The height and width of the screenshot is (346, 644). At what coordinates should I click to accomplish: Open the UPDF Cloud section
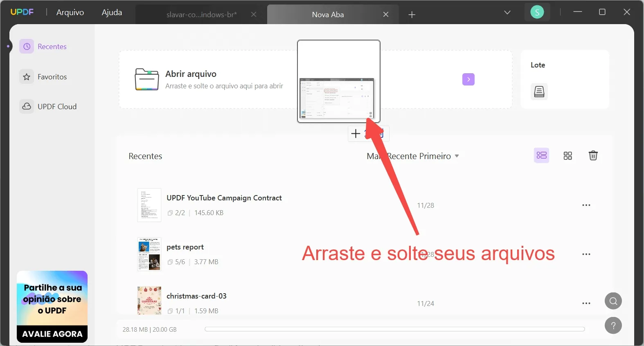48,107
